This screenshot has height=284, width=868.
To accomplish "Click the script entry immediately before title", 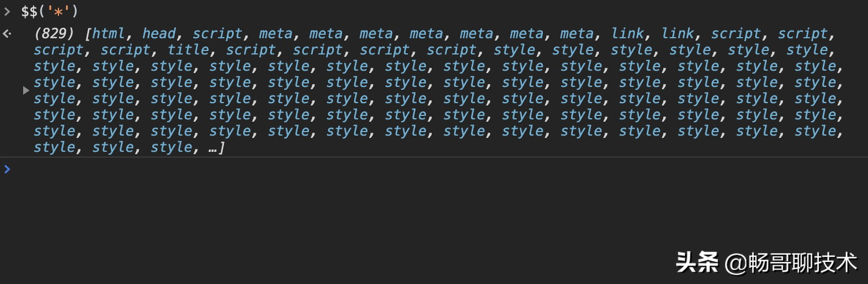I will tap(126, 50).
